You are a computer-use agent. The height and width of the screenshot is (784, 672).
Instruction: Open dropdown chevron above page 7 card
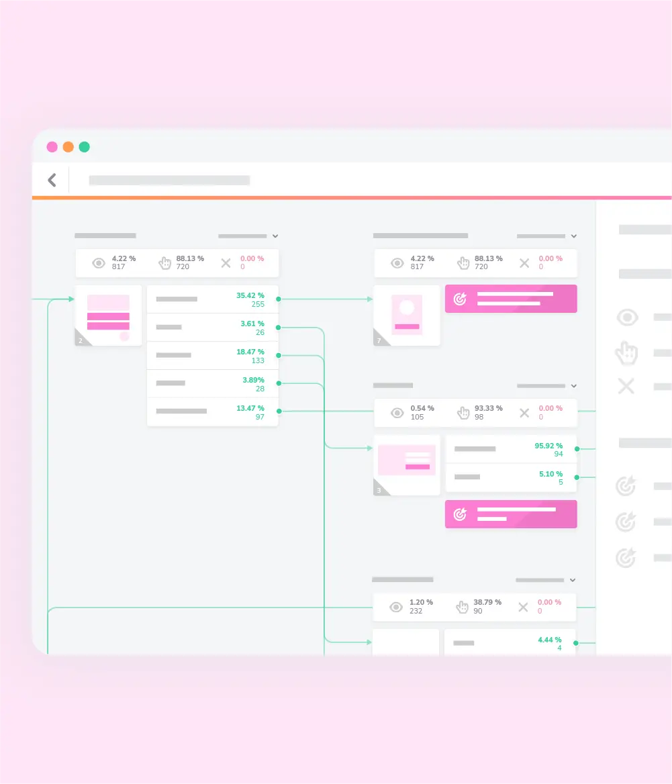573,236
